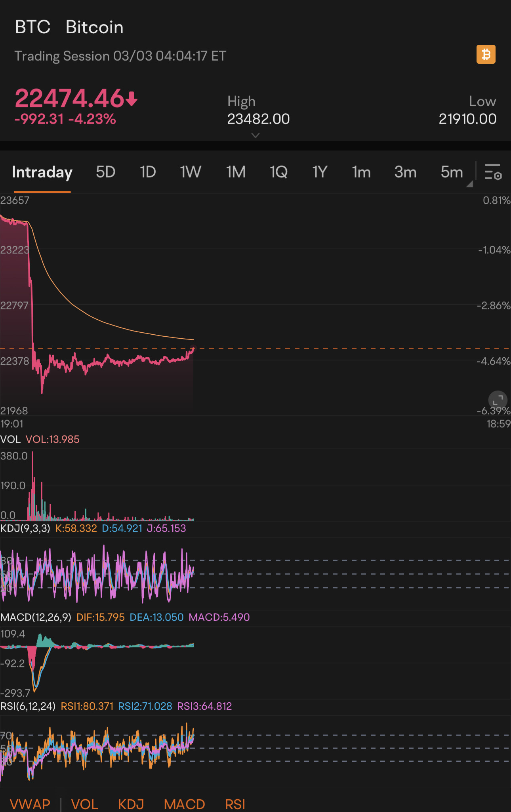Toggle the RSI indicator in bottom bar
The image size is (511, 812).
tap(235, 804)
